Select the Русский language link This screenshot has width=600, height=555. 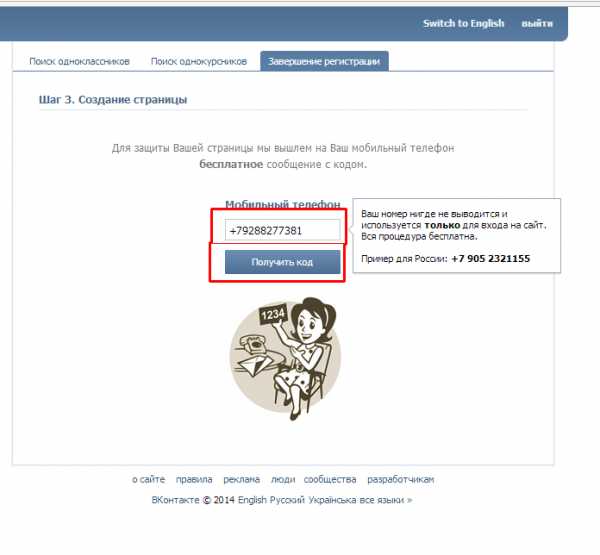click(287, 500)
